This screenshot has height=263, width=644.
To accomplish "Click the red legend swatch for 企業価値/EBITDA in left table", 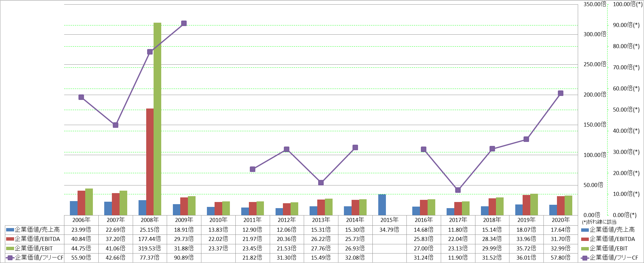I will pyautogui.click(x=10, y=239).
